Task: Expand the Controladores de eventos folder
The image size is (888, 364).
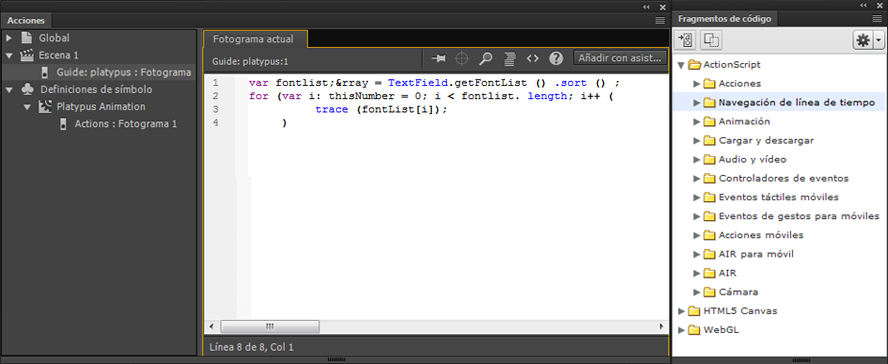Action: pos(697,178)
